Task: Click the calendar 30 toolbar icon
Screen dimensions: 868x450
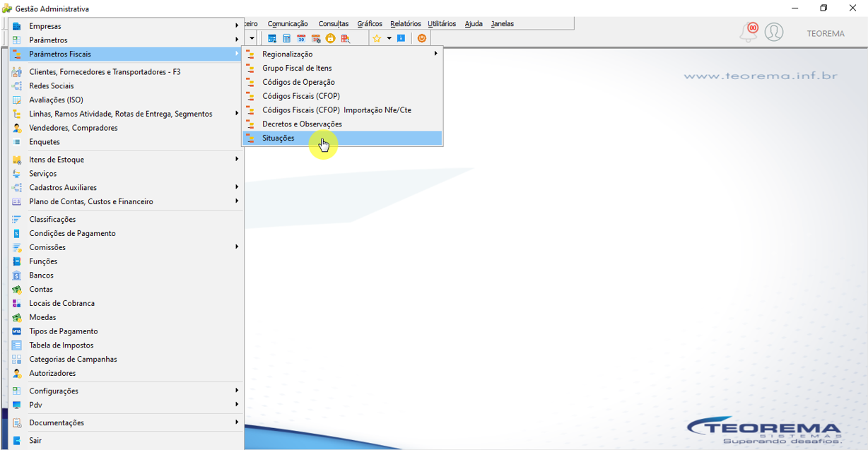Action: pos(301,38)
